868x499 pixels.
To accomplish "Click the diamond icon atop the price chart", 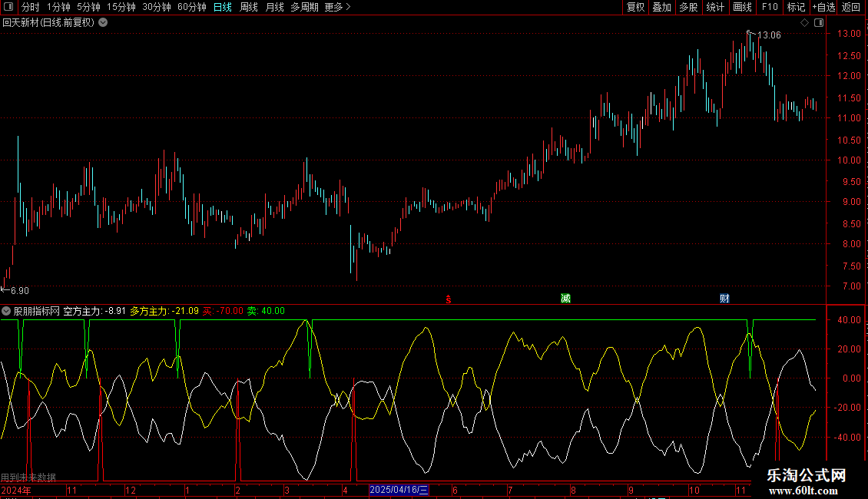I will (x=805, y=22).
